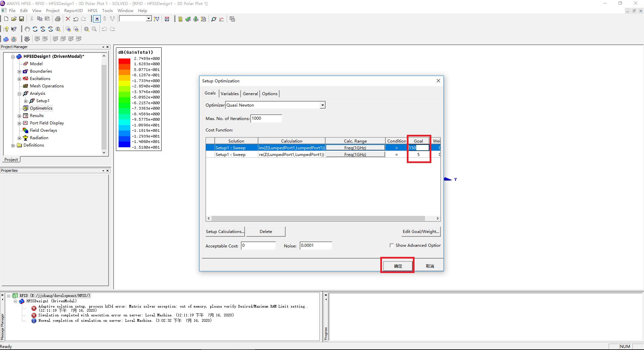Screen dimensions: 644x350
Task: Click the cost function table horizontal scrollbar
Action: [x=318, y=219]
